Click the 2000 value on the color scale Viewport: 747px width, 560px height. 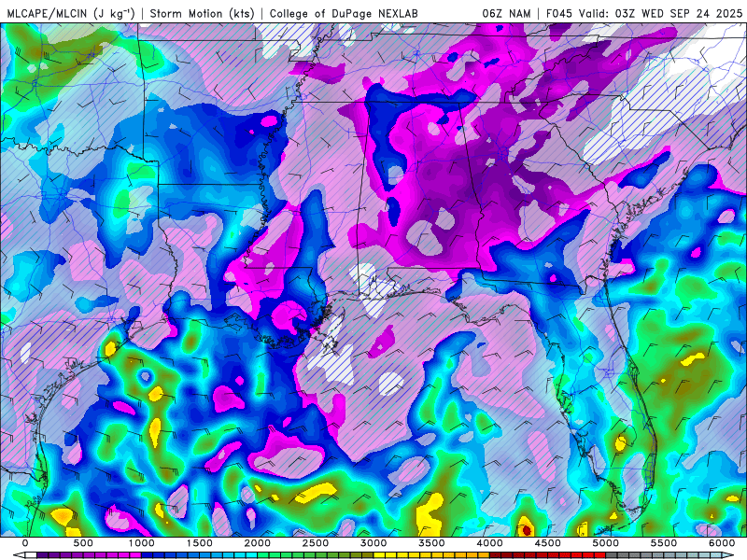(258, 543)
